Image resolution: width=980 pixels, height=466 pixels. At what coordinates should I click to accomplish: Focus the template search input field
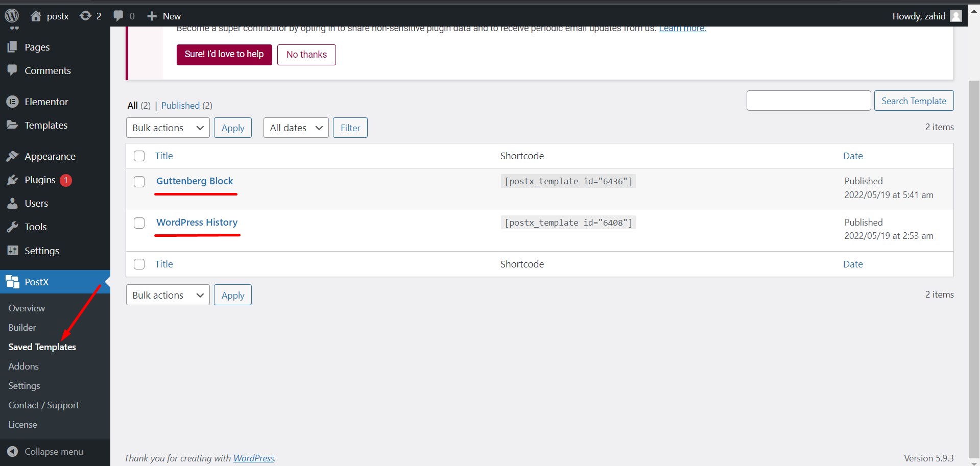click(x=808, y=101)
